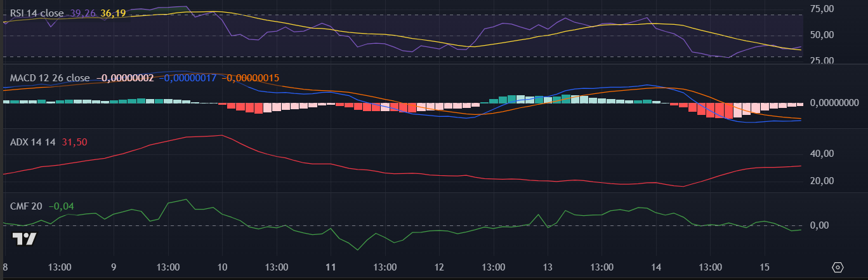Click date 10 on the time axis

point(222,267)
